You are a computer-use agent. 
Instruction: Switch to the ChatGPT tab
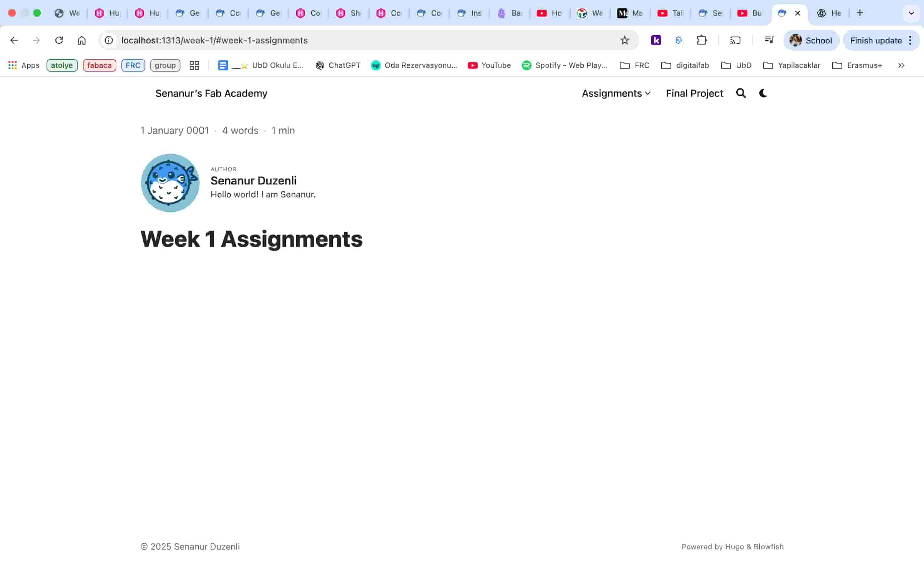829,13
